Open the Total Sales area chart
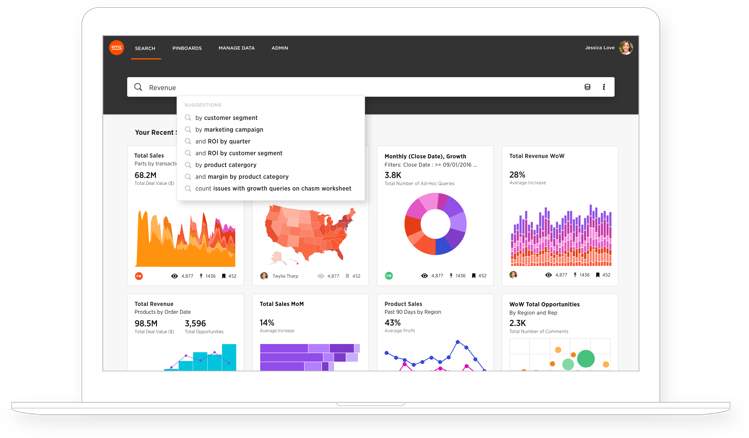Screen dimensions: 749x438 tap(185, 238)
